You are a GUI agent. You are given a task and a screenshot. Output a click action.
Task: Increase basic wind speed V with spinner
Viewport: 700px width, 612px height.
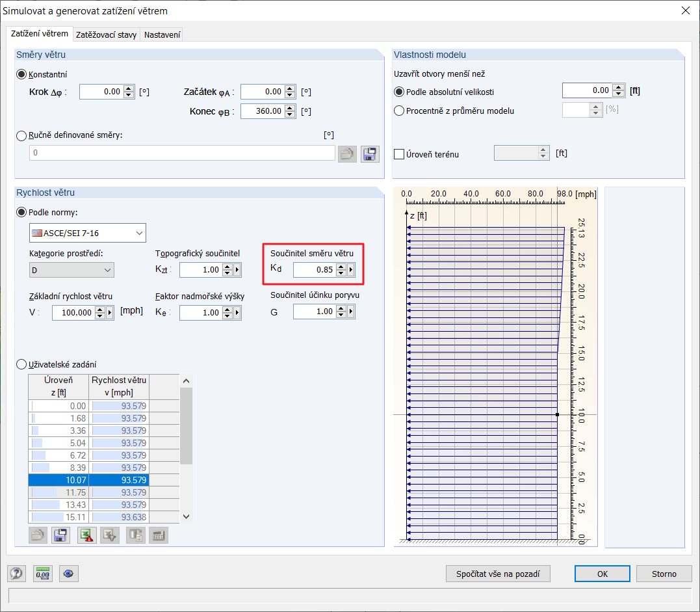(x=100, y=310)
